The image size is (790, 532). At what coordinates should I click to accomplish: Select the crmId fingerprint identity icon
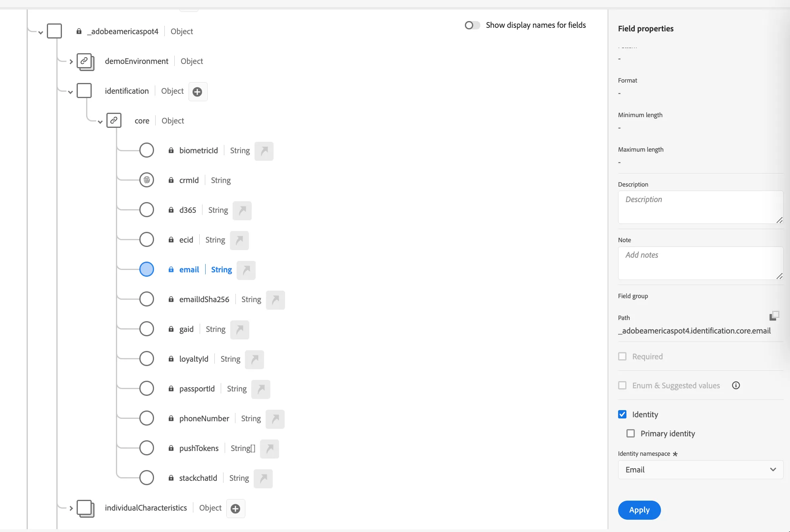point(146,180)
